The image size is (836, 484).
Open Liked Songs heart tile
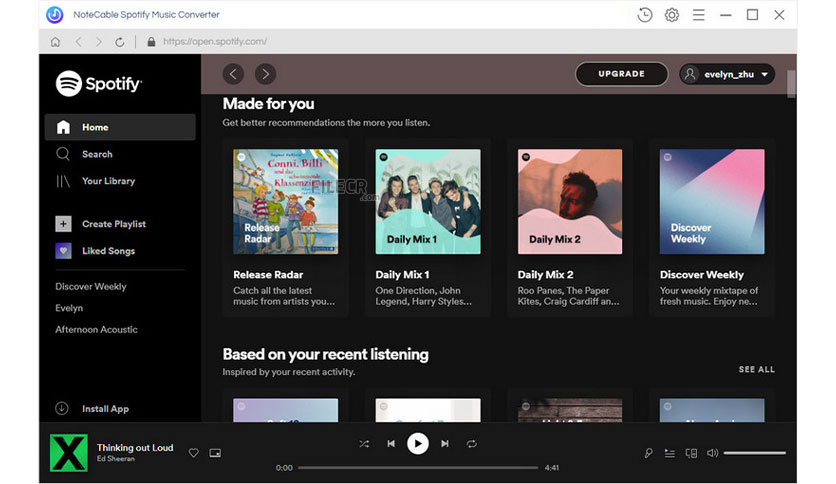tap(63, 251)
